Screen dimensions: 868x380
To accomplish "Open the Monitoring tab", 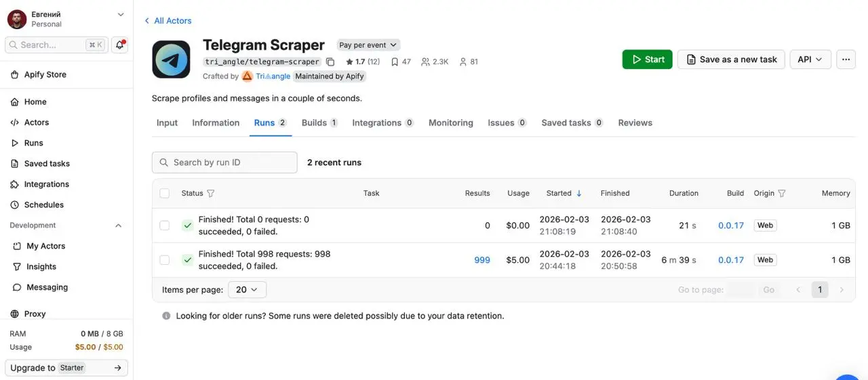I will pyautogui.click(x=451, y=123).
